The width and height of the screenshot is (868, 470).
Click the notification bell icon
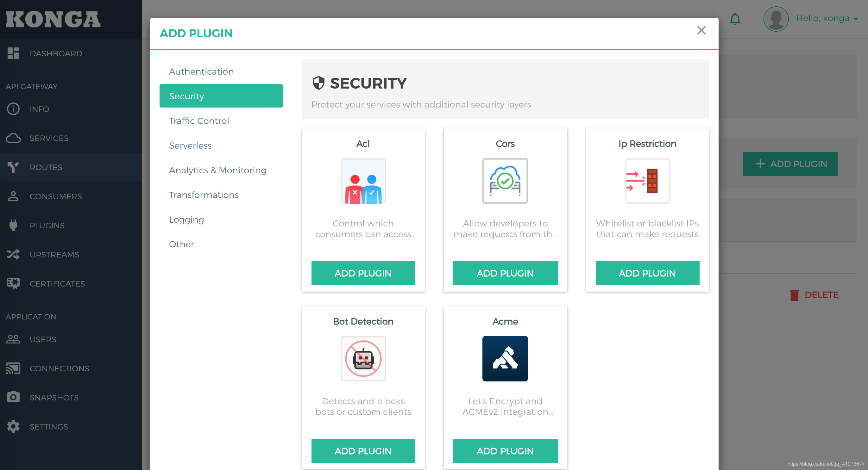coord(735,19)
